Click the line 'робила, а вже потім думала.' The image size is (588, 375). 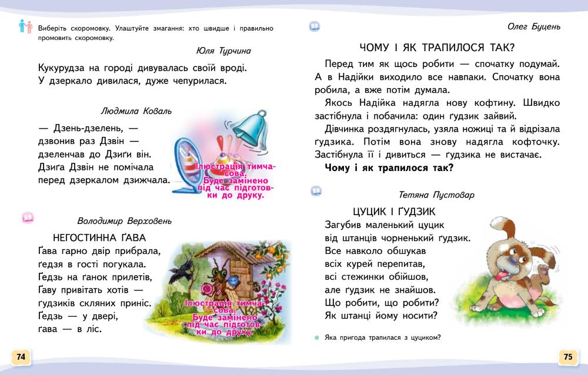pos(382,90)
